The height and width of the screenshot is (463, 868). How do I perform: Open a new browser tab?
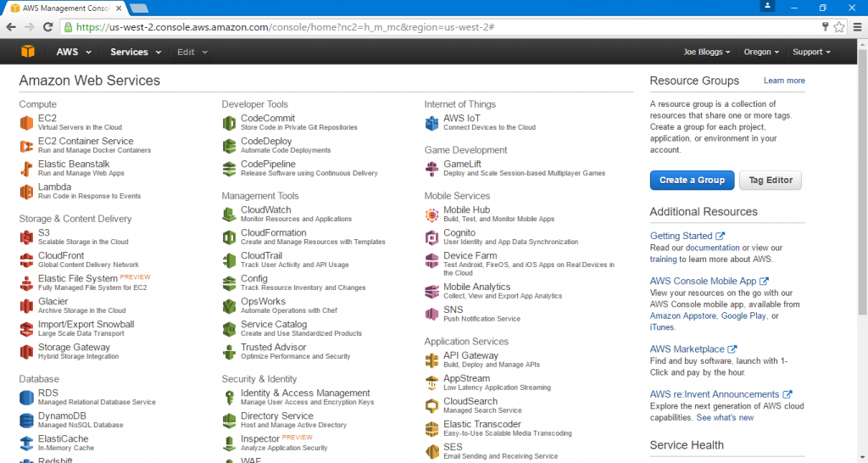pos(140,8)
